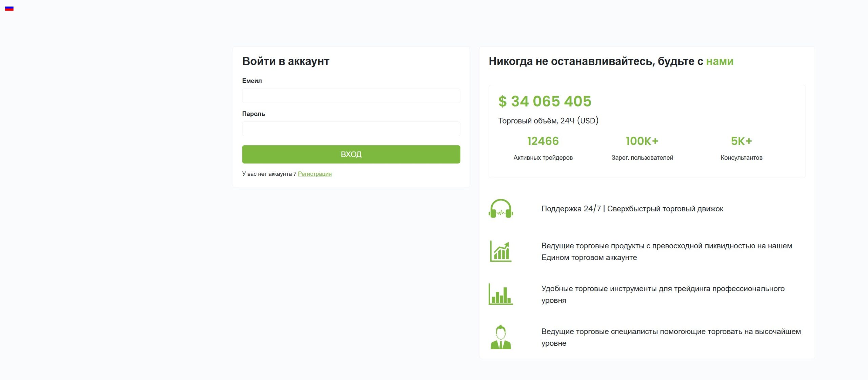Click the Войти в аккаунт heading
Image resolution: width=868 pixels, height=380 pixels.
point(285,61)
